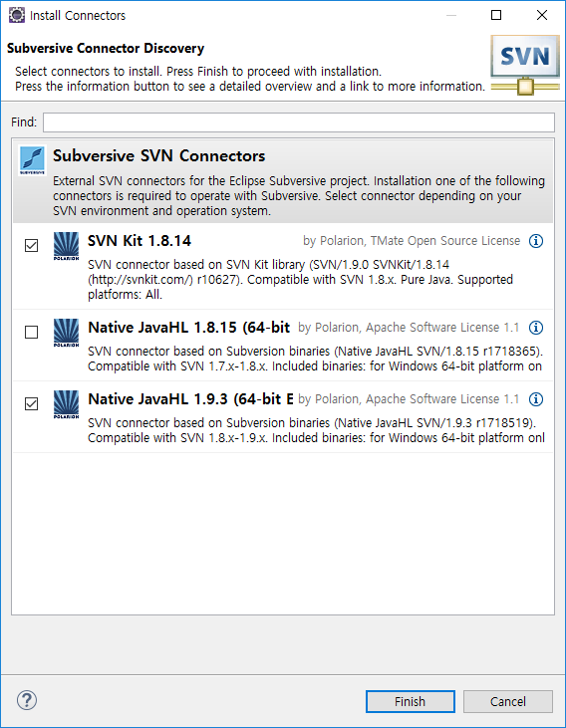This screenshot has width=566, height=728.
Task: Show information for SVN Kit 1.8.14
Action: [x=536, y=241]
